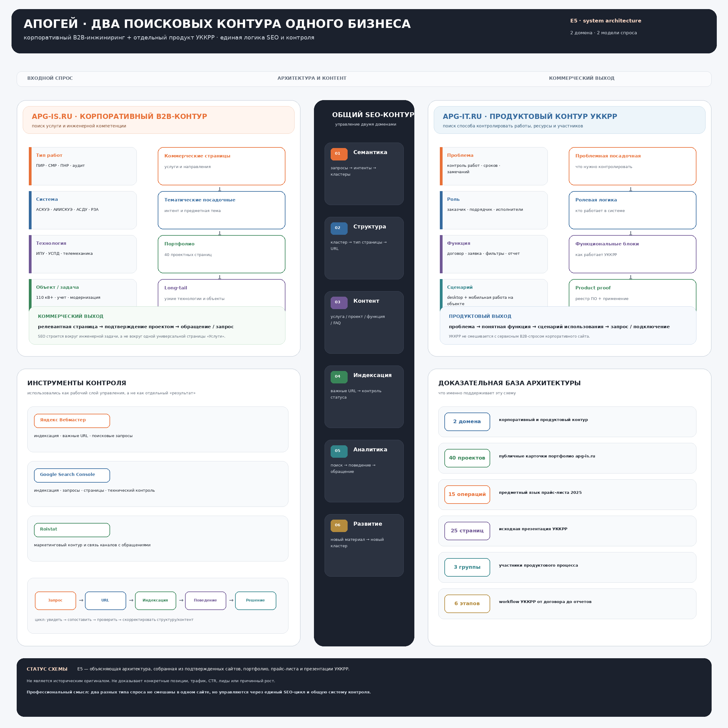The image size is (728, 728).
Task: Click the orange 01 badge beside Семантика
Action: pos(339,154)
